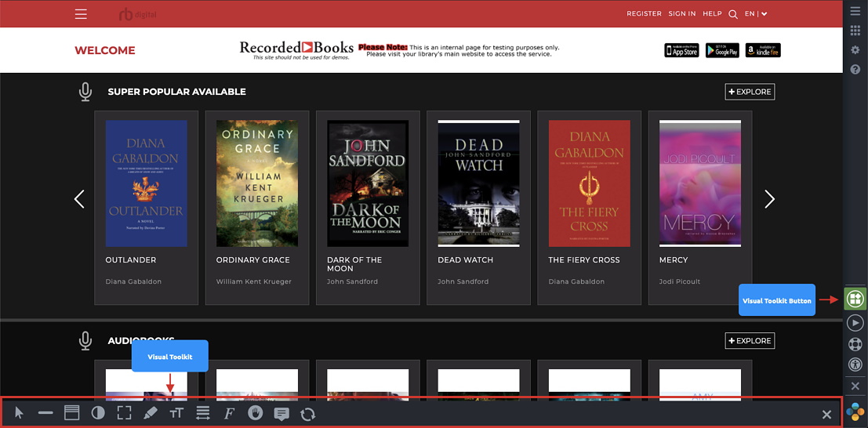Click the rbdigital logo in the header

click(x=137, y=14)
